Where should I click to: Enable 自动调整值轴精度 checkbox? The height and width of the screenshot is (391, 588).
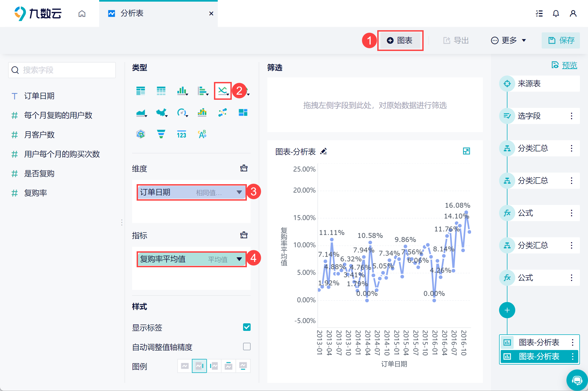tap(247, 347)
